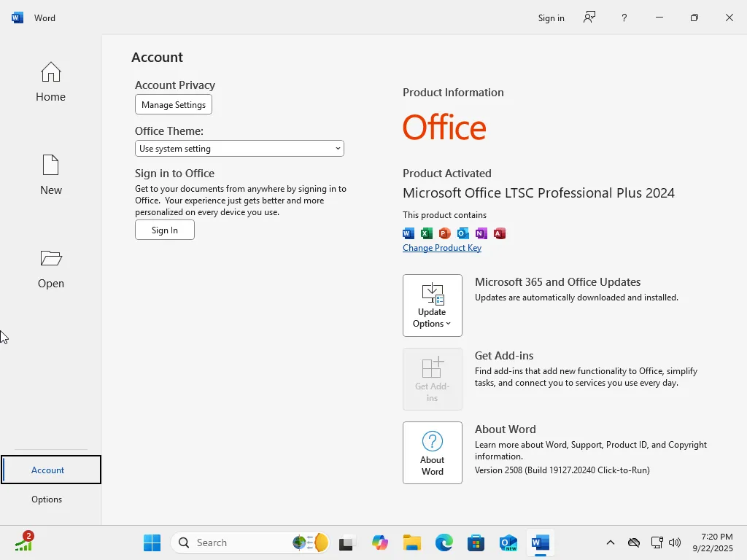Expand the Update Options dropdown
Image resolution: width=747 pixels, height=560 pixels.
pos(432,306)
